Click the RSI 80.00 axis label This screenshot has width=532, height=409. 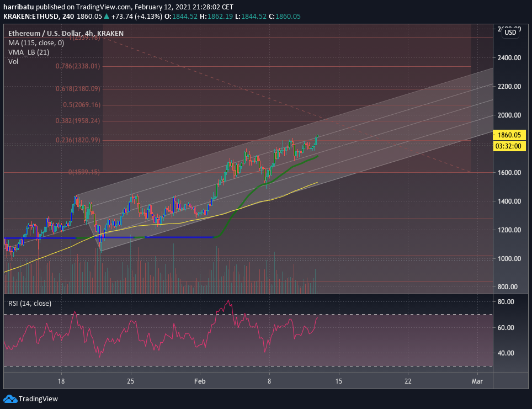click(506, 302)
